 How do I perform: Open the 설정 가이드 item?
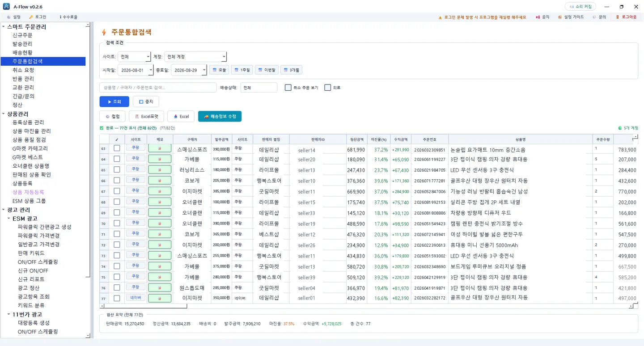point(571,17)
